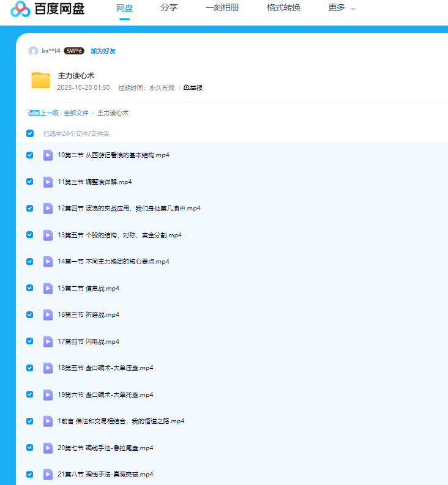Click the user avatar of ks**l4
Viewport: 448px width, 485px height.
point(33,51)
